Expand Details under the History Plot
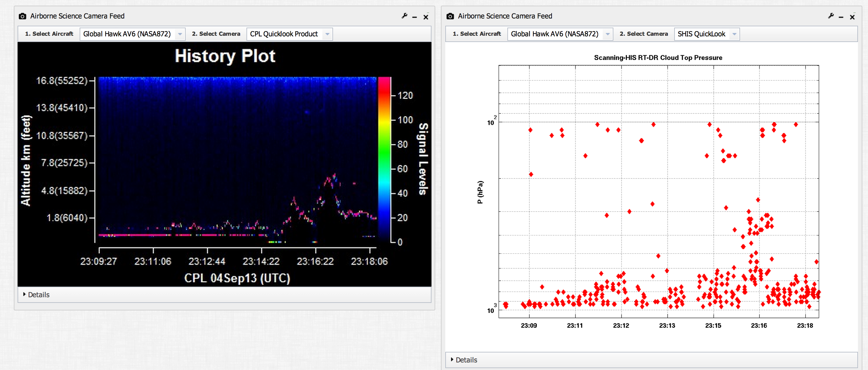The height and width of the screenshot is (370, 868). [x=36, y=294]
